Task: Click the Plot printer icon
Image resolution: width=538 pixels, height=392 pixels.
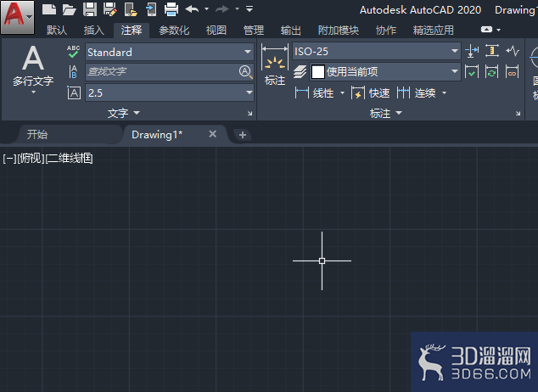Action: 171,9
